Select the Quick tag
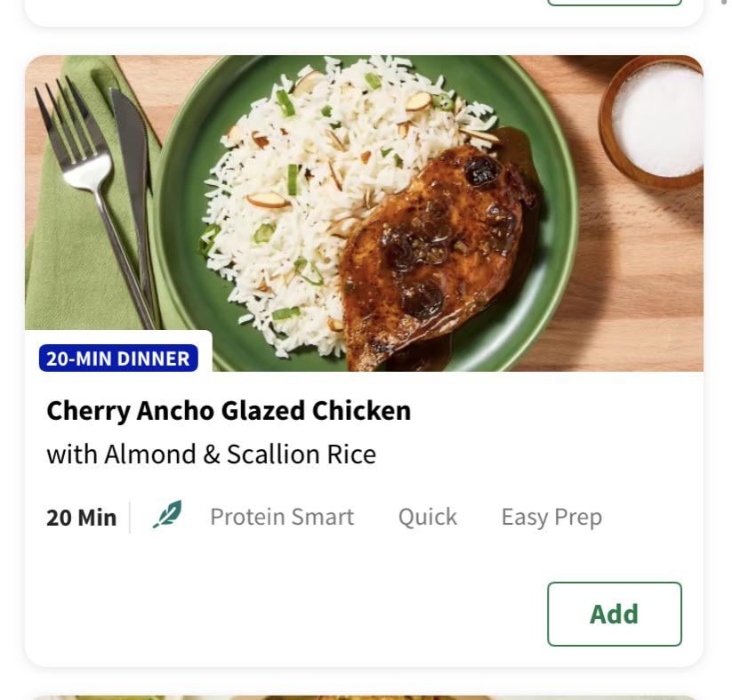732x700 pixels. tap(427, 517)
